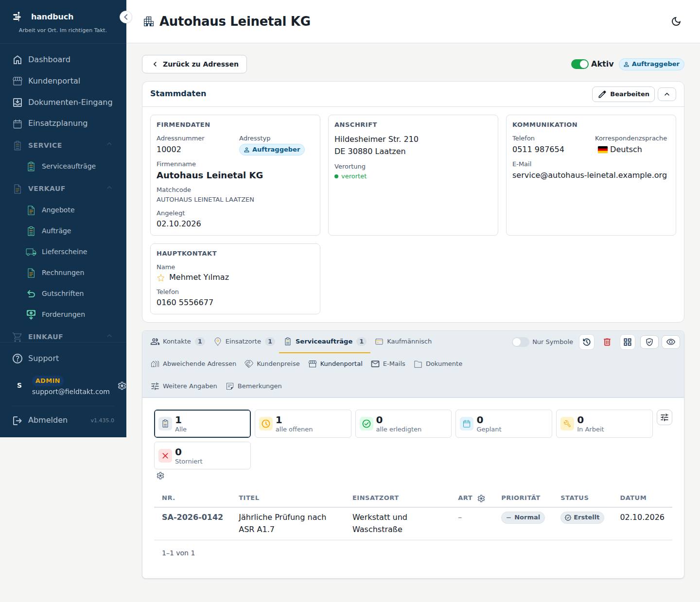Toggle the Aktiv switch
This screenshot has height=602, width=700.
pyautogui.click(x=579, y=64)
